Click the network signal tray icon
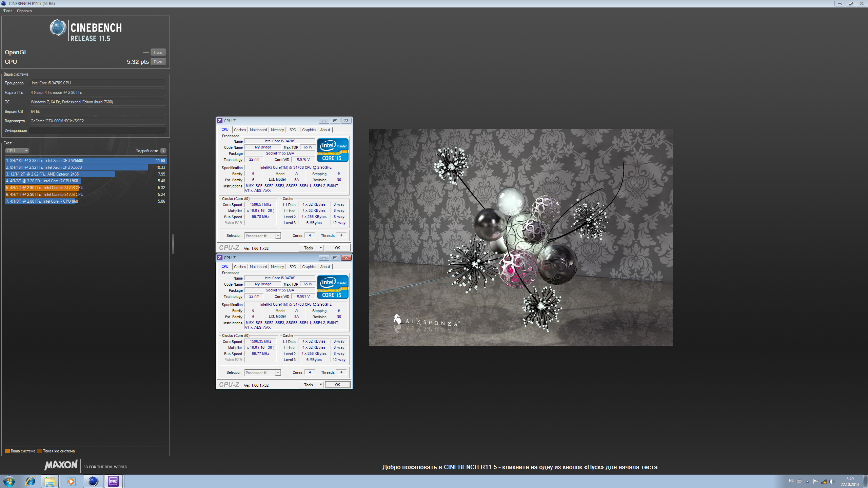The width and height of the screenshot is (868, 488). tap(824, 482)
